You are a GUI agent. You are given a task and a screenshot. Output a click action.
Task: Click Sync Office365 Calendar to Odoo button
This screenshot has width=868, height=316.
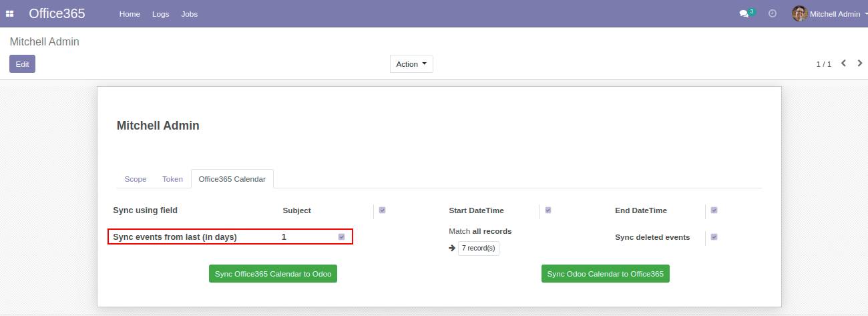click(273, 274)
